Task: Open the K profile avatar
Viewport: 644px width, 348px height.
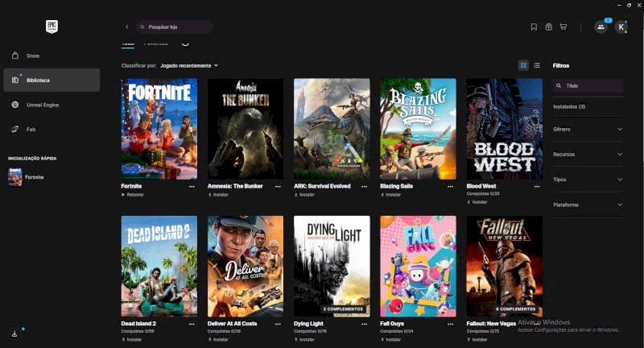Action: click(621, 27)
